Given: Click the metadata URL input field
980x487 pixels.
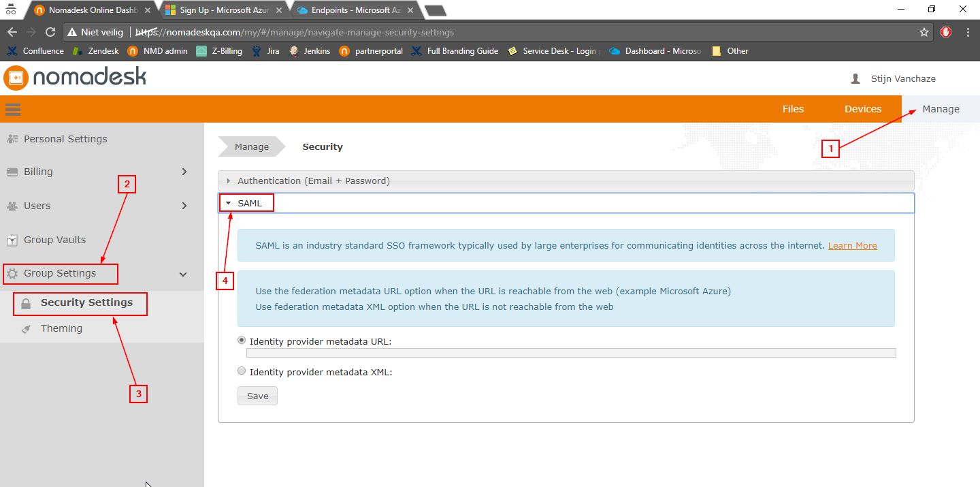Looking at the screenshot, I should (x=570, y=353).
